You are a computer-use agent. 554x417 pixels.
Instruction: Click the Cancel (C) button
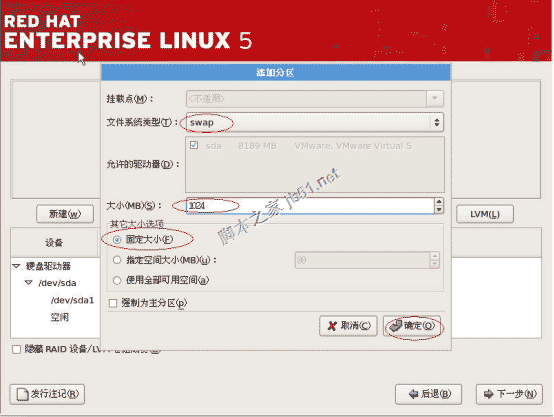click(x=348, y=325)
